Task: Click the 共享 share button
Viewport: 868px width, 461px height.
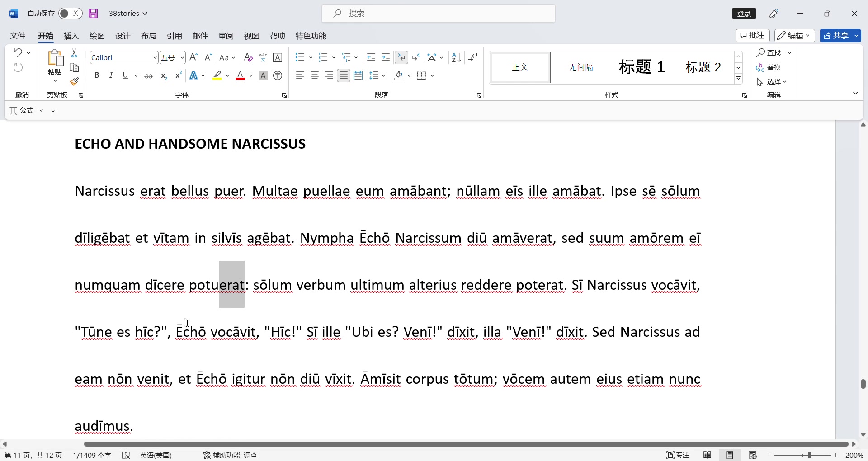Action: pyautogui.click(x=840, y=36)
